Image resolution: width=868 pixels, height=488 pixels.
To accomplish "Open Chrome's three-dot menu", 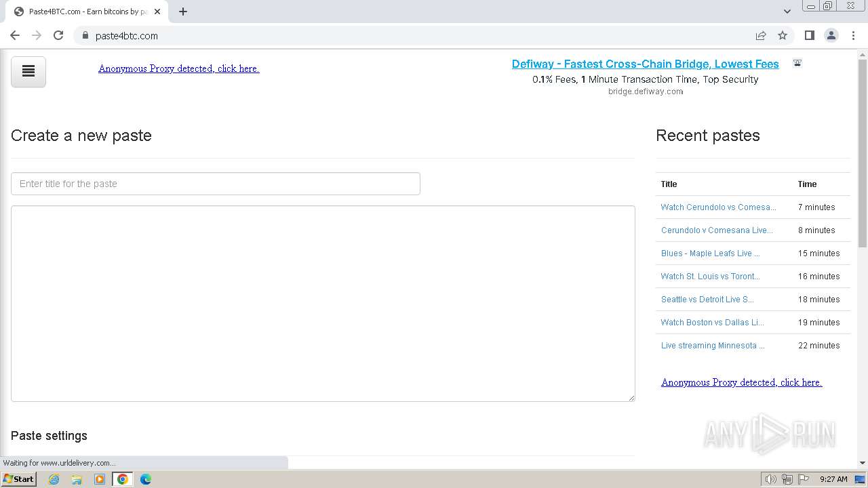I will tap(853, 35).
